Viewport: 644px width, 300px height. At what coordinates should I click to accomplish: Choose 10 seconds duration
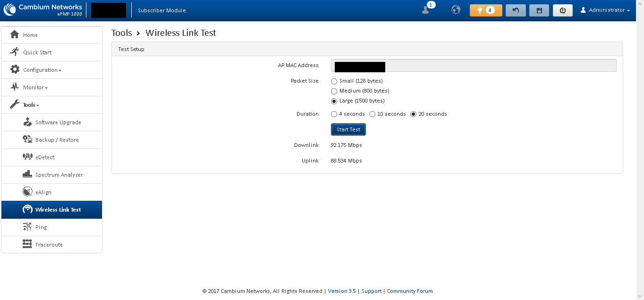[x=372, y=114]
